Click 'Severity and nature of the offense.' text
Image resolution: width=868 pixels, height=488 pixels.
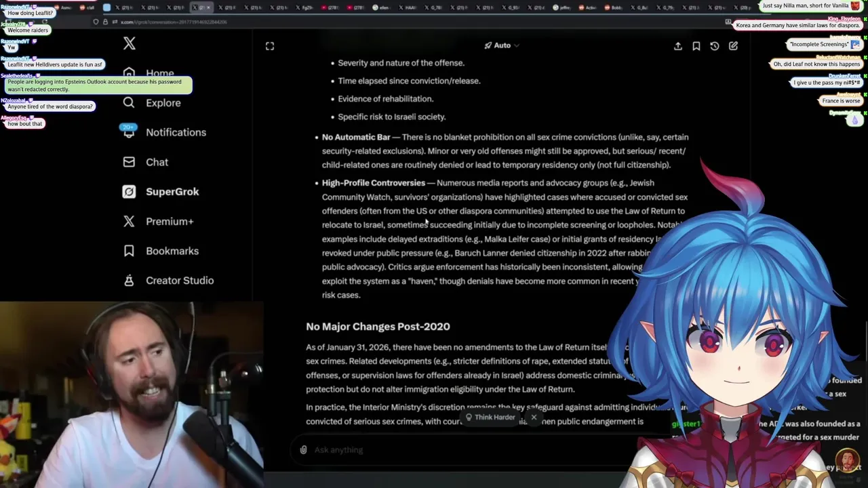tap(401, 63)
